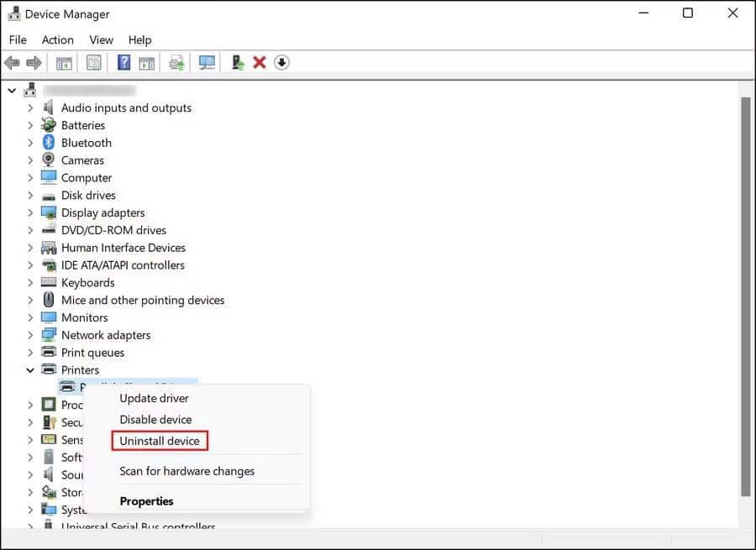Click the Forward navigation arrow icon

(34, 62)
